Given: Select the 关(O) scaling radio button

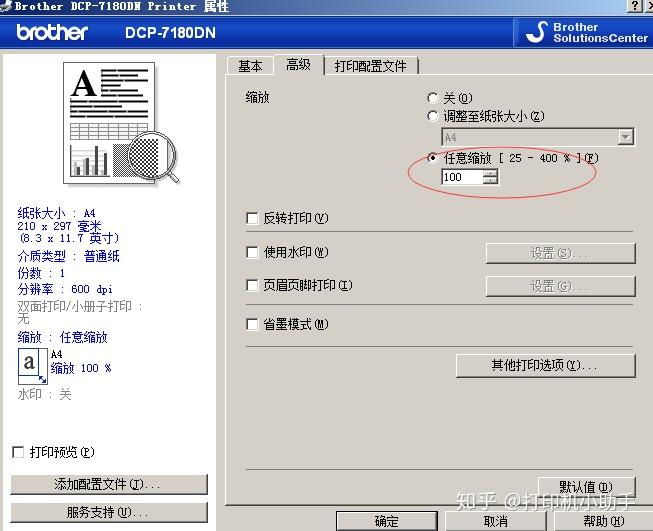Looking at the screenshot, I should 433,98.
